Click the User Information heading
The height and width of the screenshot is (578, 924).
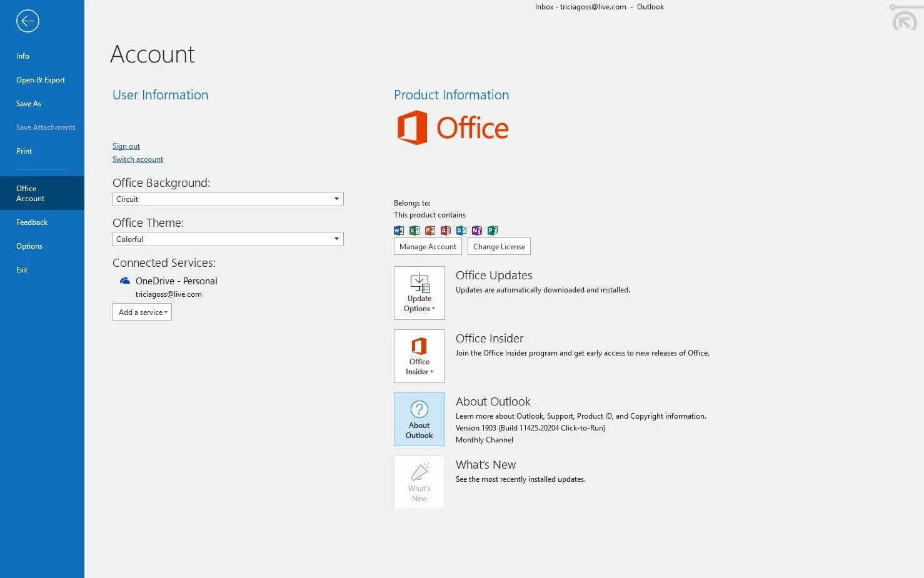tap(161, 95)
